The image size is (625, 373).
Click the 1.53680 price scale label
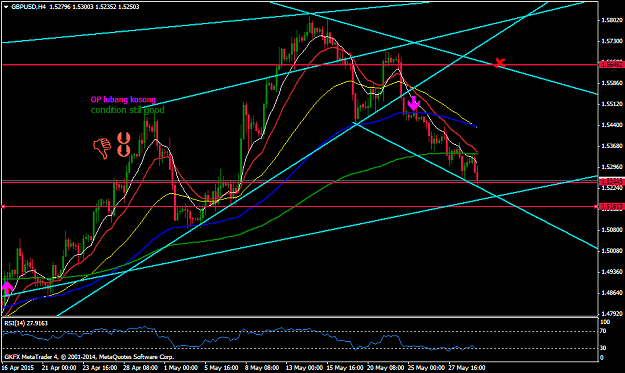[611, 146]
